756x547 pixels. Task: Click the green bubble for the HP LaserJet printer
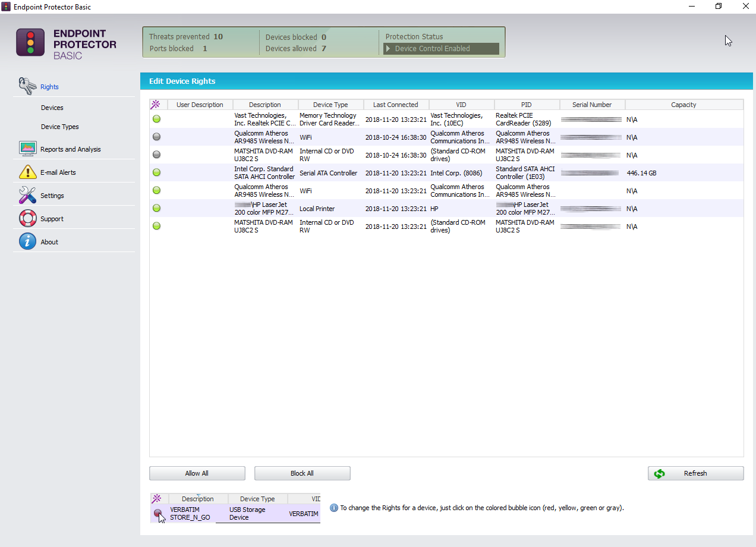tap(156, 208)
